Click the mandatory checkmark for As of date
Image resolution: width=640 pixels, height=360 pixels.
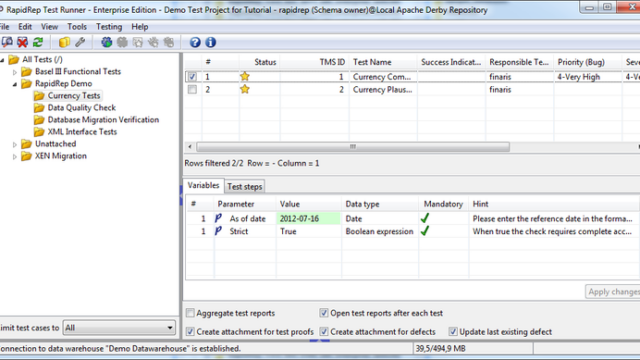425,218
